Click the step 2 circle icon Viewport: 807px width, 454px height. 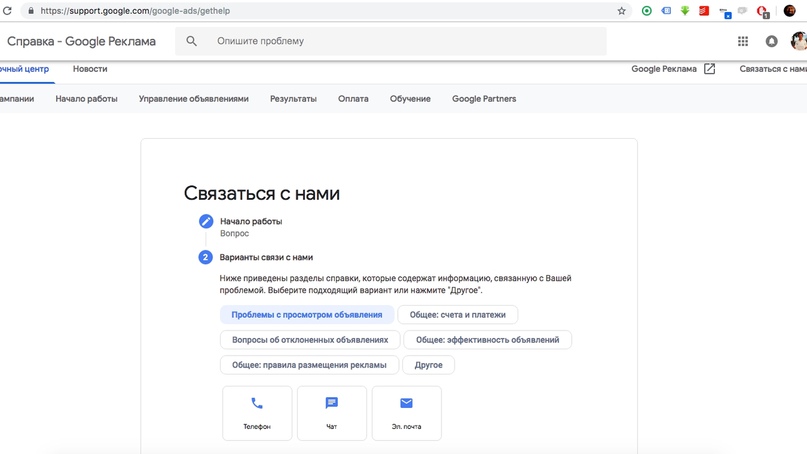[205, 257]
